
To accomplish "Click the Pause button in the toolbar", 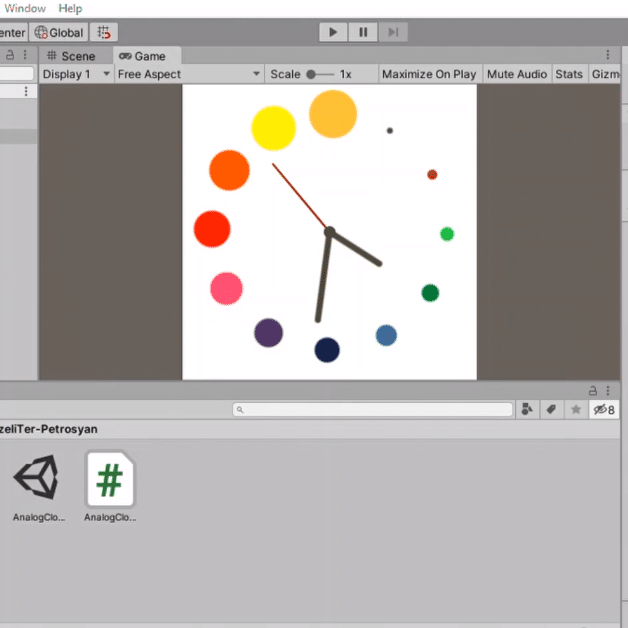I will click(x=363, y=32).
